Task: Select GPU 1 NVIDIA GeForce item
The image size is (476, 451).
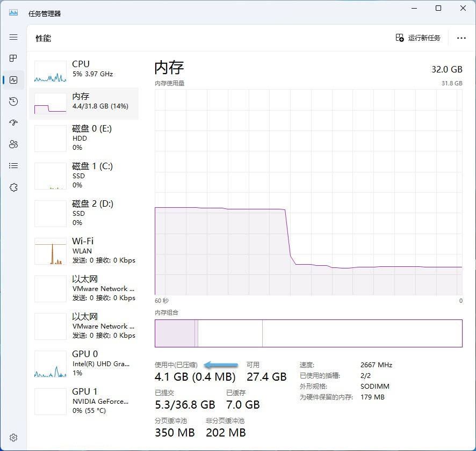Action: (x=84, y=401)
